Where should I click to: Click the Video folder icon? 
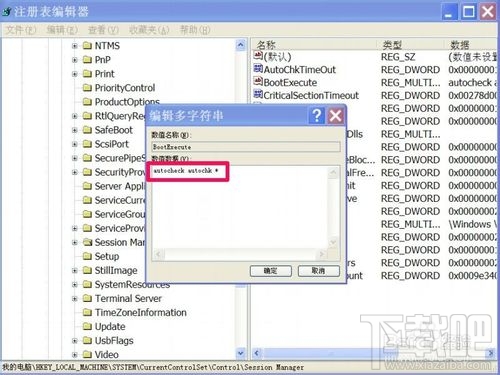[87, 354]
